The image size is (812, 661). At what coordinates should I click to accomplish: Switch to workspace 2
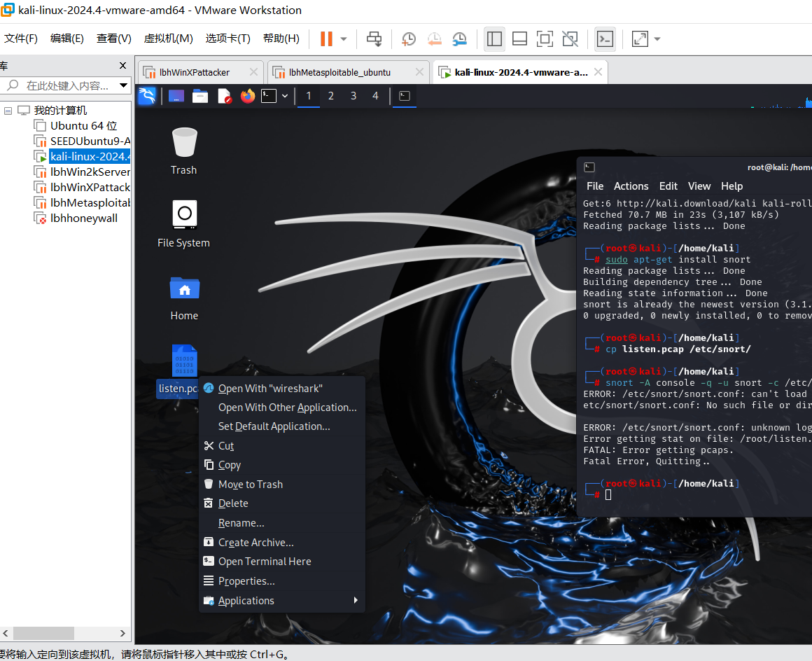[331, 96]
